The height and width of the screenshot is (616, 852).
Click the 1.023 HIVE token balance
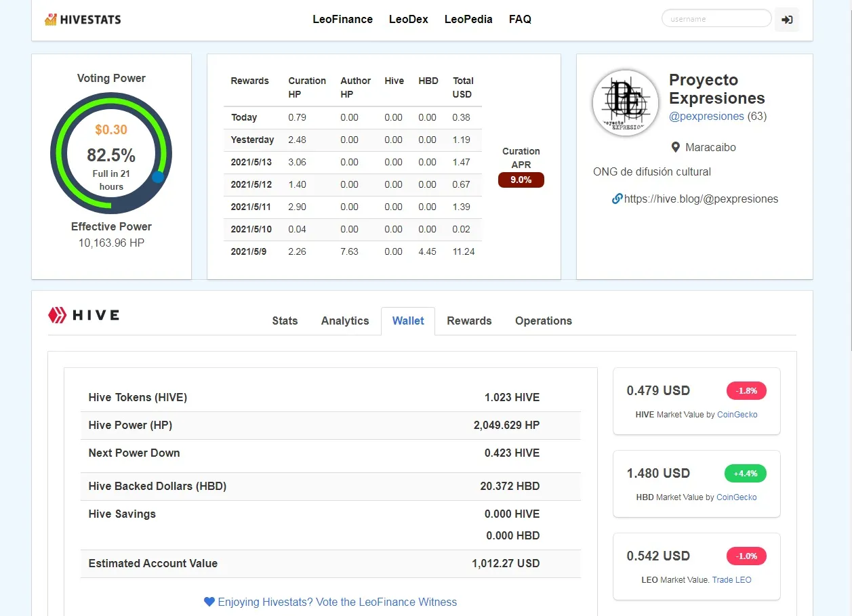point(512,397)
